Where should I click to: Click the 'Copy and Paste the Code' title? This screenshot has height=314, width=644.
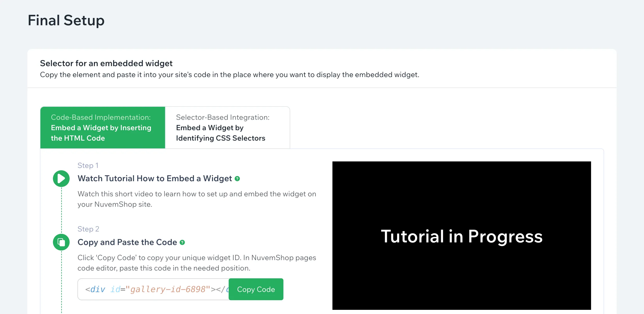pyautogui.click(x=127, y=242)
